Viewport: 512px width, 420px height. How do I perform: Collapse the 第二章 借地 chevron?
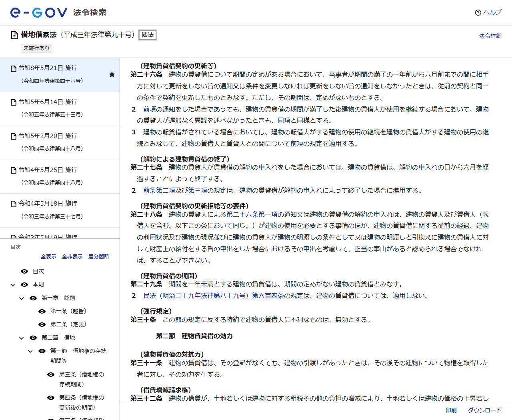pos(22,338)
